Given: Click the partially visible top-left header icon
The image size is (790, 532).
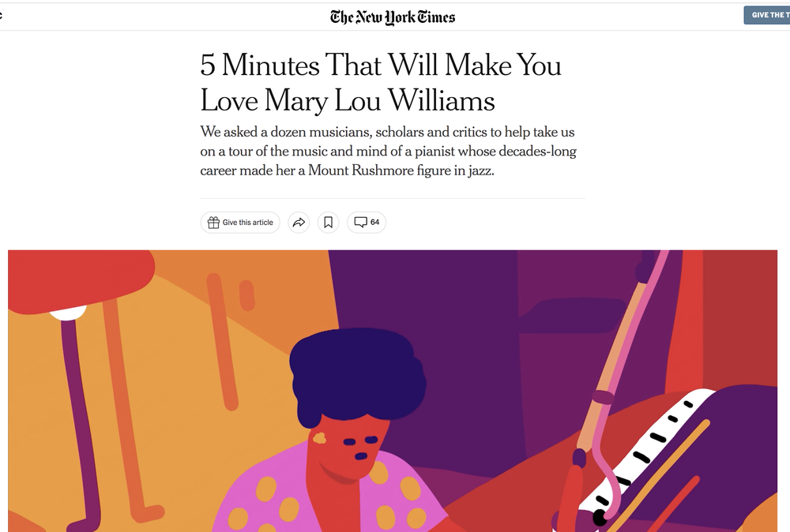Looking at the screenshot, I should coord(1,15).
